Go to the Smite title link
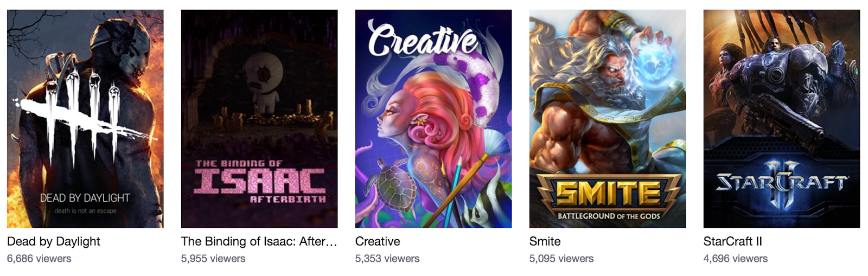 click(x=545, y=242)
